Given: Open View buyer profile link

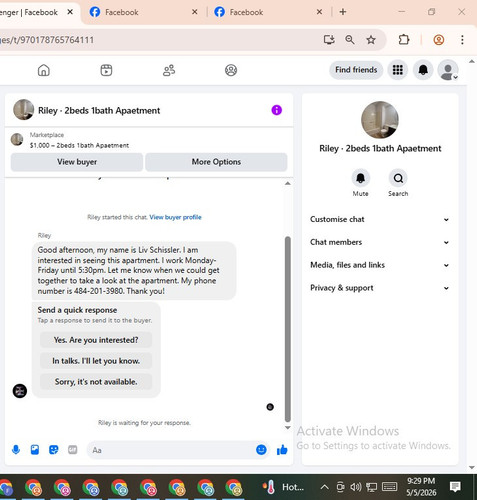Looking at the screenshot, I should pos(175,217).
